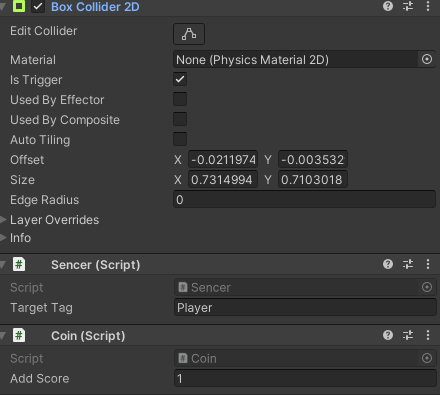Click the Offset X axis label
This screenshot has height=395, width=440.
point(178,160)
